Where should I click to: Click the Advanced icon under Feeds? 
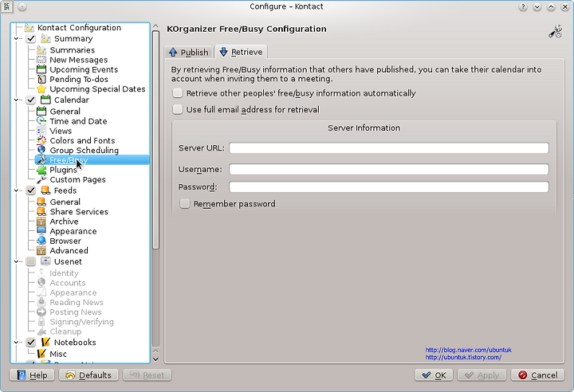[x=41, y=251]
